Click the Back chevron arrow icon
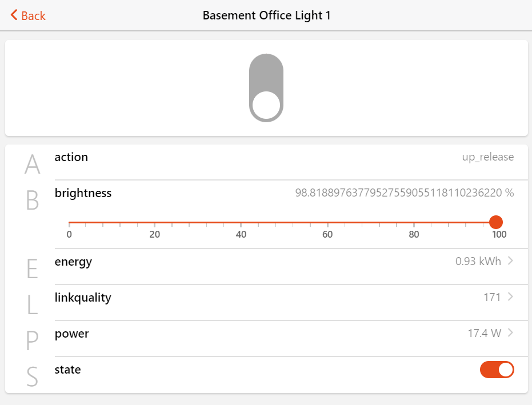Screen dimensions: 532x405 pyautogui.click(x=14, y=15)
